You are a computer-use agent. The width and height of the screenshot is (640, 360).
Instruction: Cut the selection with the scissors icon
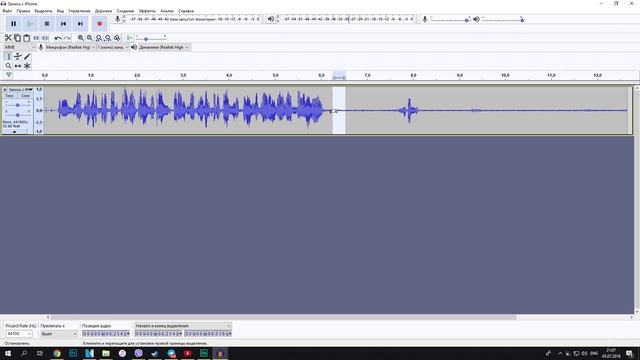[8, 38]
